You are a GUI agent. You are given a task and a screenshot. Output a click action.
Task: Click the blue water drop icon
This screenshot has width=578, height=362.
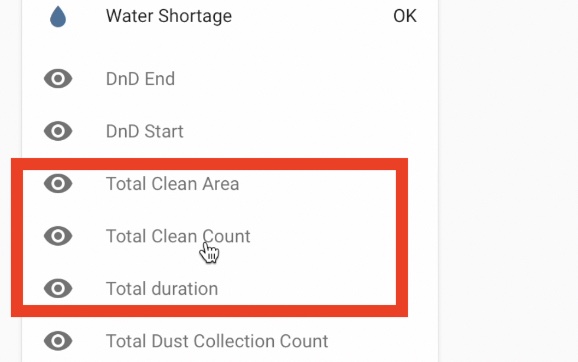pos(58,17)
